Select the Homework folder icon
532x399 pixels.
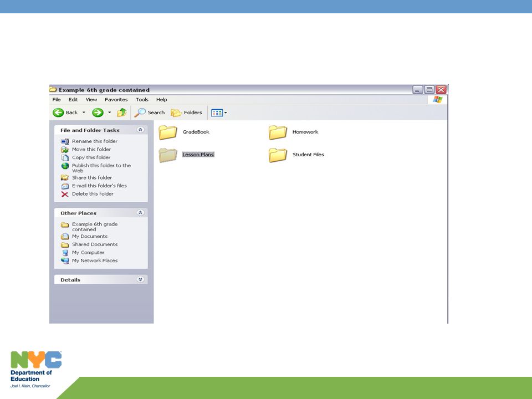(278, 132)
